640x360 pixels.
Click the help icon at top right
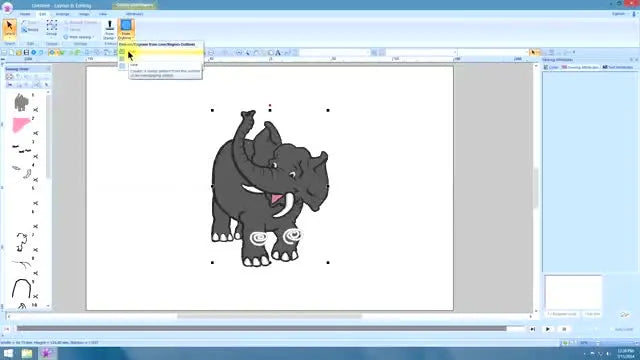tap(634, 14)
